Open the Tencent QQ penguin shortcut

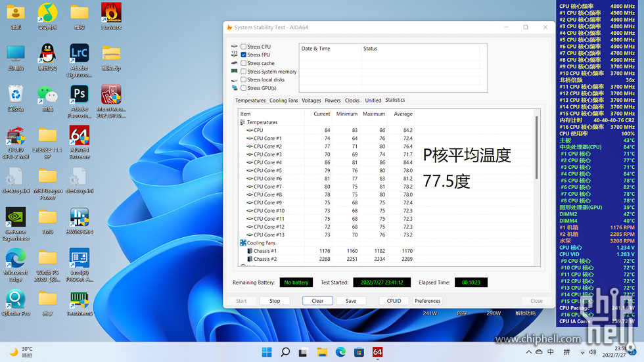47,57
